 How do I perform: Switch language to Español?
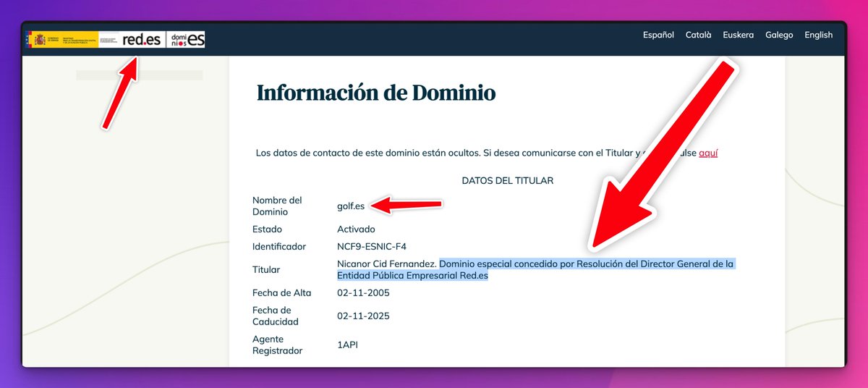pyautogui.click(x=658, y=35)
